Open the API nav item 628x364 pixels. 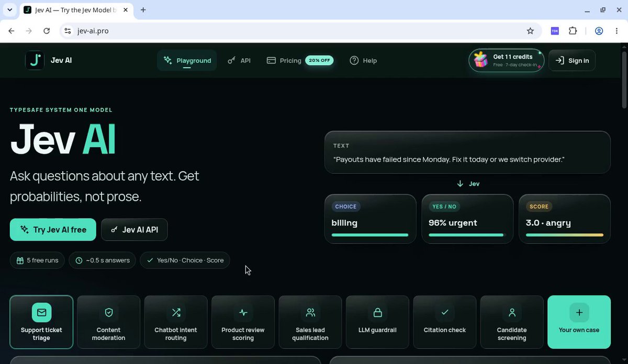coord(239,60)
